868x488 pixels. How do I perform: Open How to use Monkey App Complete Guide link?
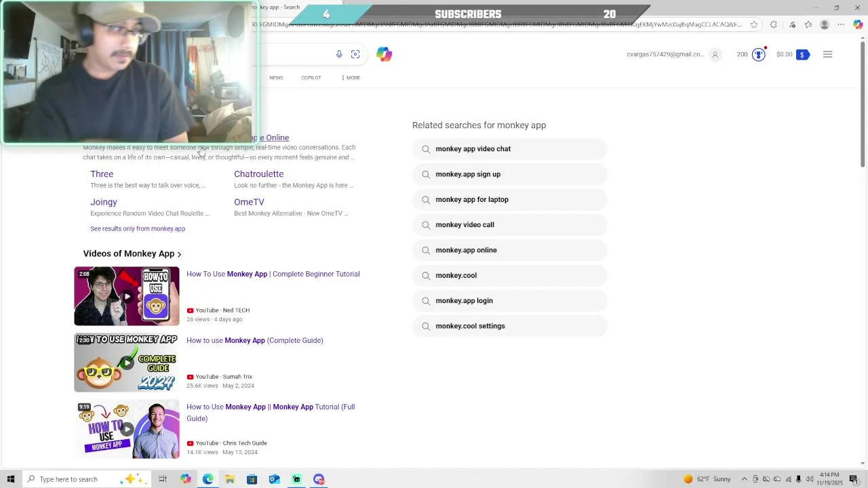pos(255,340)
